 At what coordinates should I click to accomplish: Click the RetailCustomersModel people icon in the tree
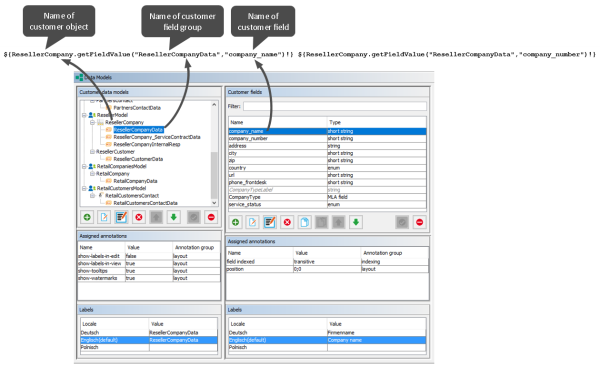(x=92, y=188)
